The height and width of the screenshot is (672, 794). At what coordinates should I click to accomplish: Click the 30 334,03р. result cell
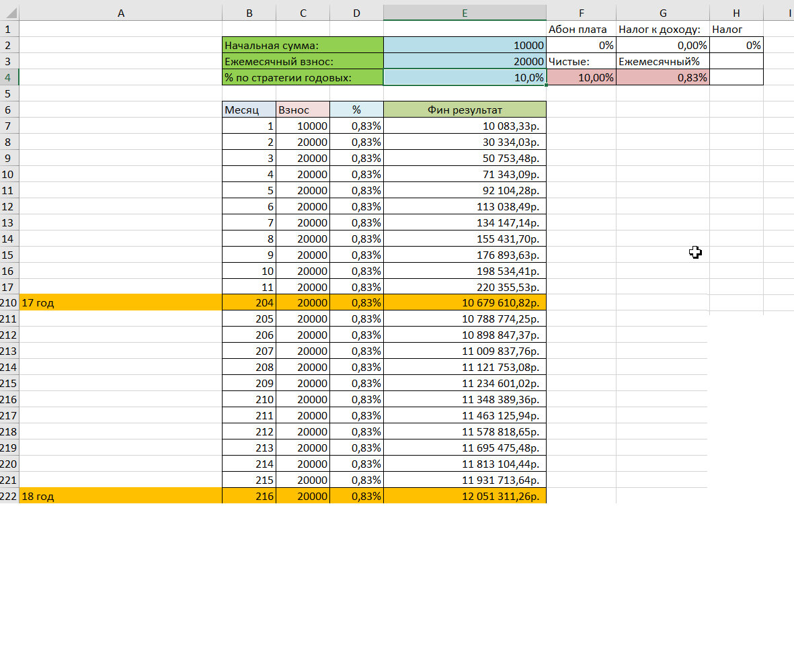465,142
